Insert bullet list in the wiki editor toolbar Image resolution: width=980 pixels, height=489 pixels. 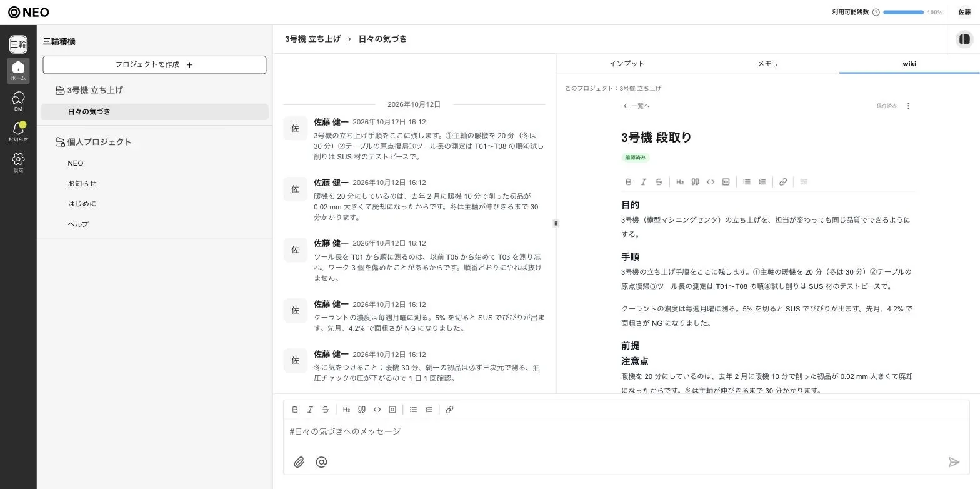click(x=747, y=182)
